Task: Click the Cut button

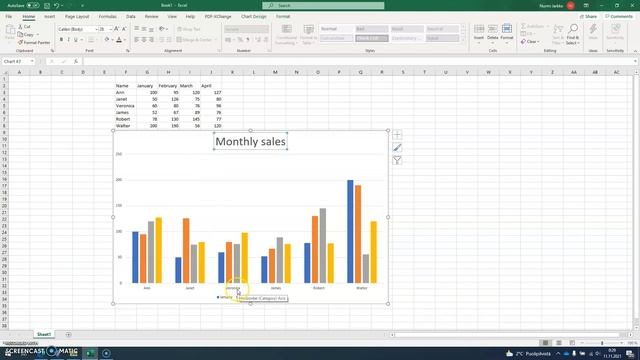Action: (x=24, y=27)
